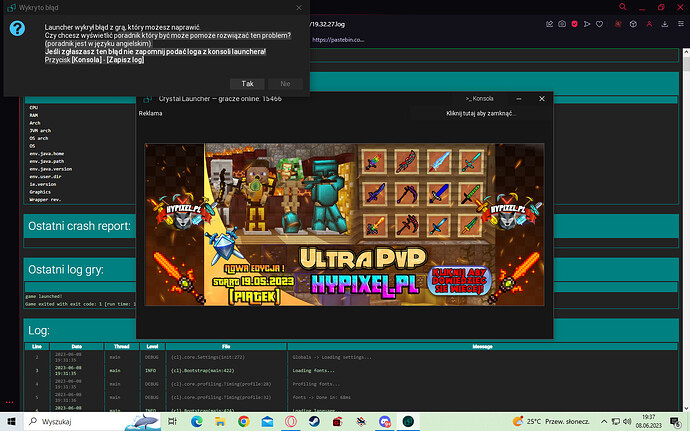
Task: Click the pastebin address bar URL
Action: click(x=345, y=40)
